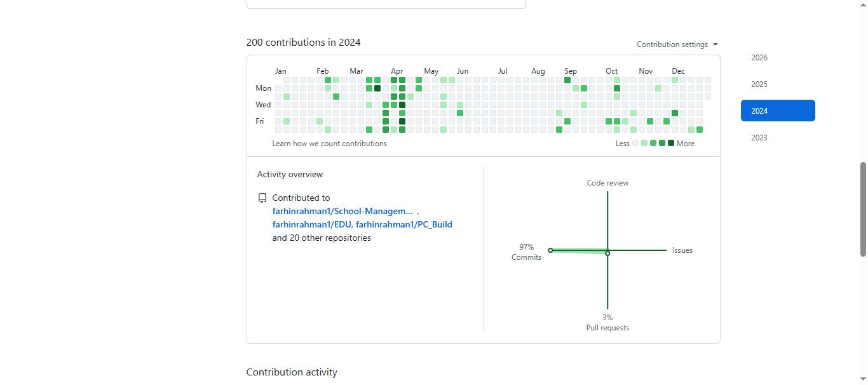Click the contribution cell at the Dec column end

click(x=699, y=129)
